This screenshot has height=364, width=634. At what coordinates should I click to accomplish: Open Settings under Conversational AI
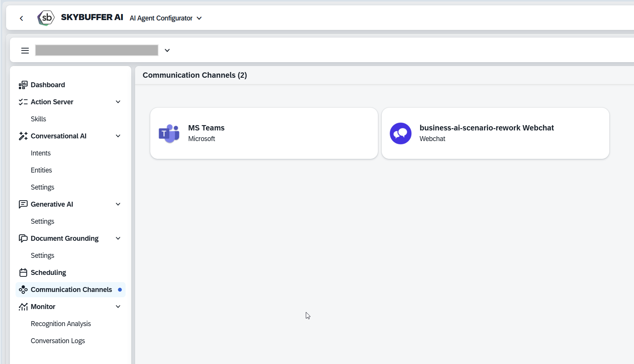(x=42, y=187)
